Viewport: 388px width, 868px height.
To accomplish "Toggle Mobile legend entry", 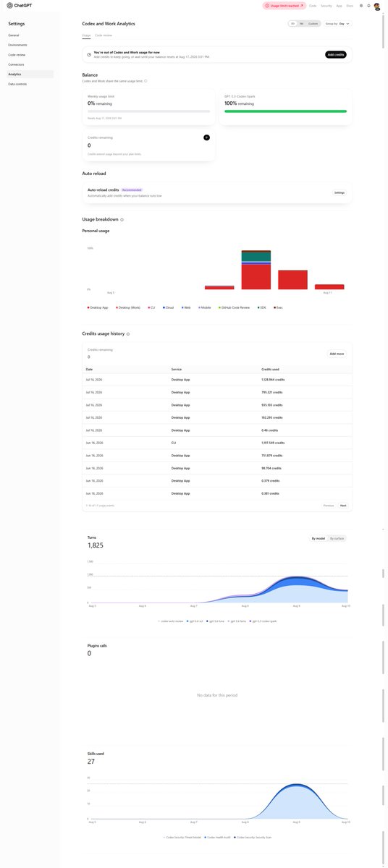I will point(204,307).
